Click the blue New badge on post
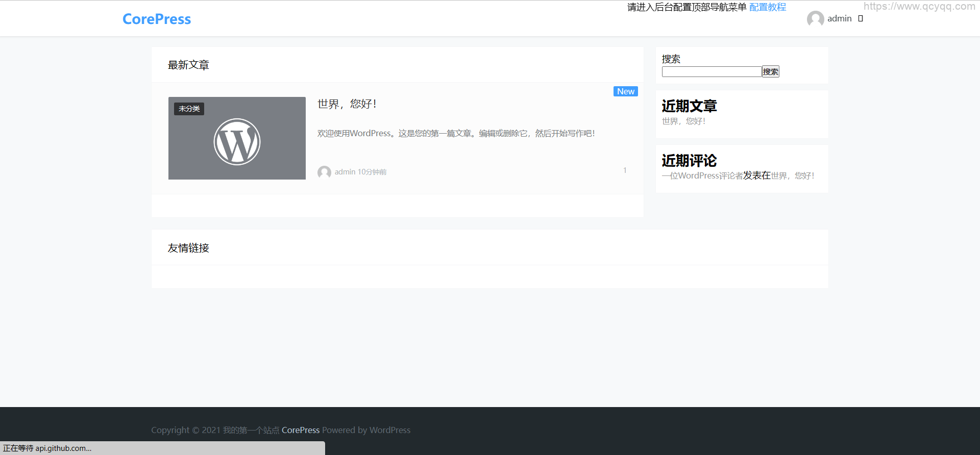 [625, 92]
